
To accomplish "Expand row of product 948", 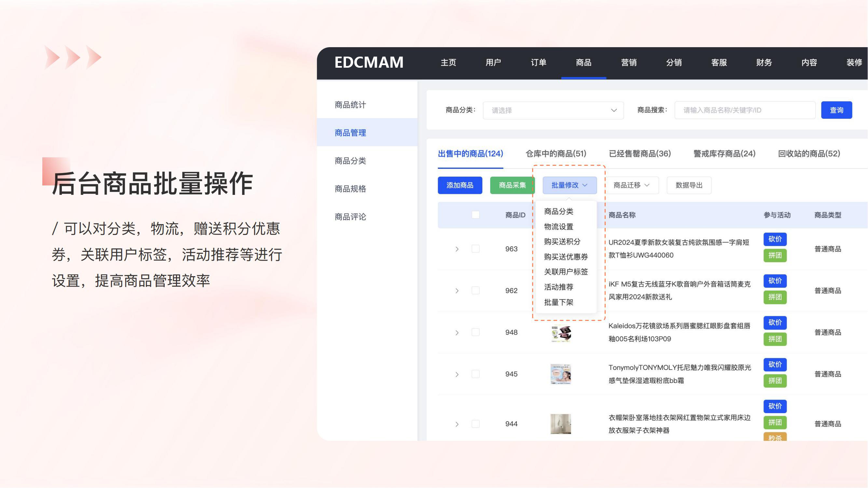I will pos(457,333).
